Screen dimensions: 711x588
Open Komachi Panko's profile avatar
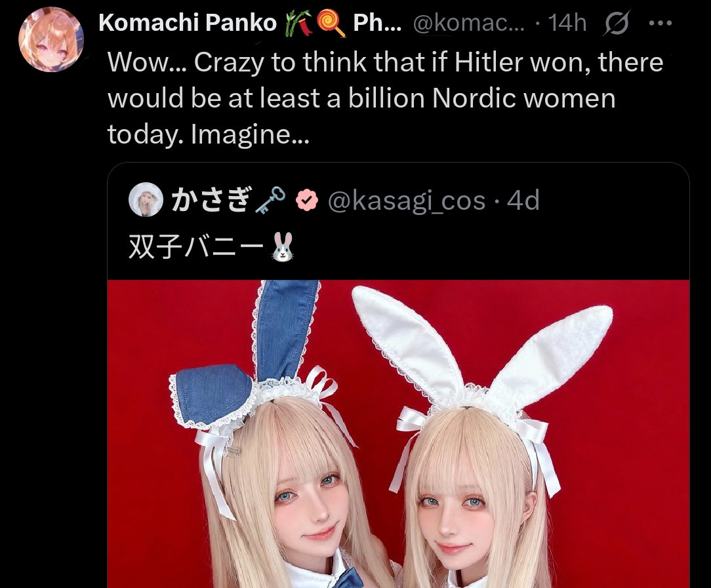[x=51, y=40]
